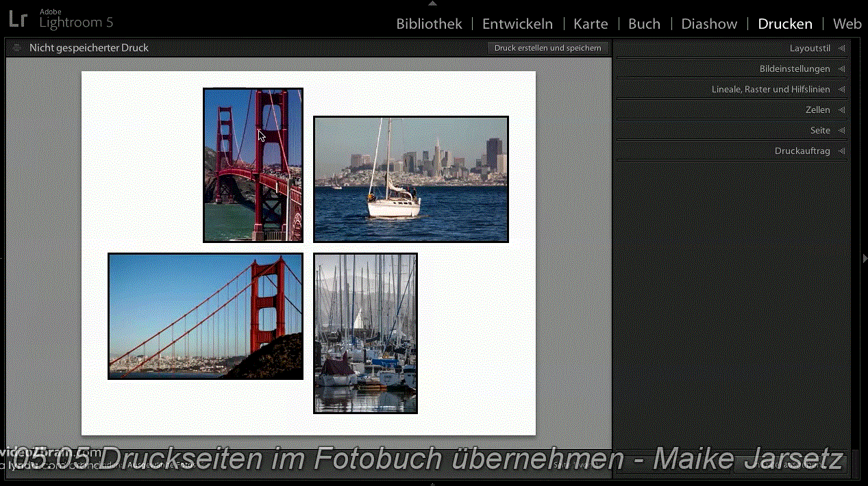Expand the Lineale, Raster und Hilfslinien triangle
The width and height of the screenshot is (868, 486).
841,90
